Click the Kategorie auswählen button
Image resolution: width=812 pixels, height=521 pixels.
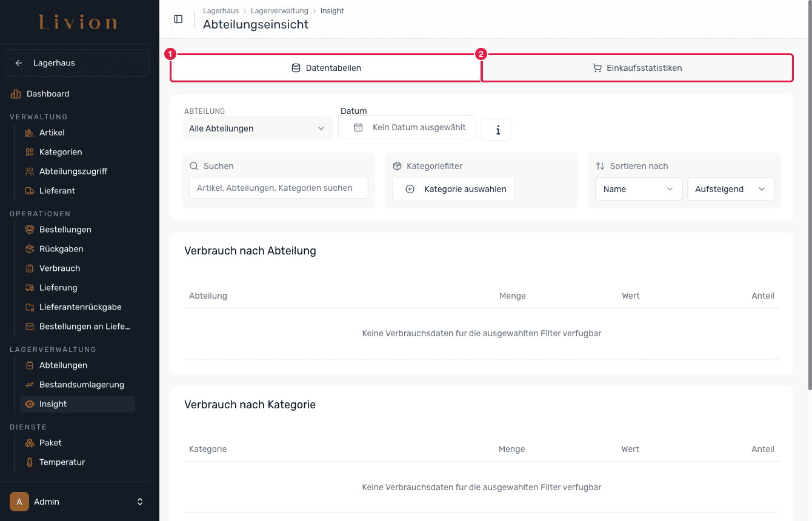coord(453,189)
